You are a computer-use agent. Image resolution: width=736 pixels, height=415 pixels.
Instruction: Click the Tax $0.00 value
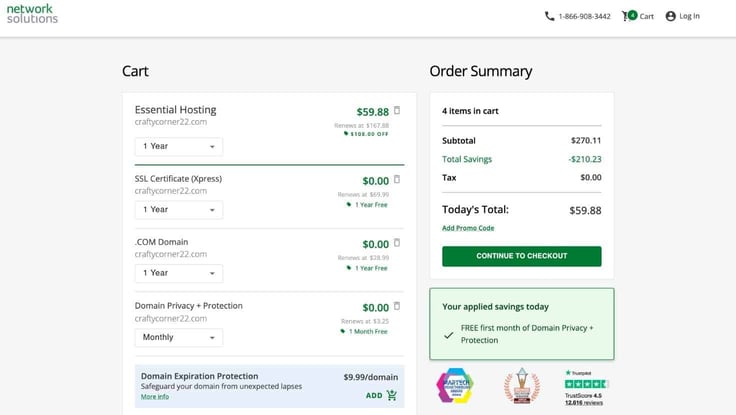[590, 178]
